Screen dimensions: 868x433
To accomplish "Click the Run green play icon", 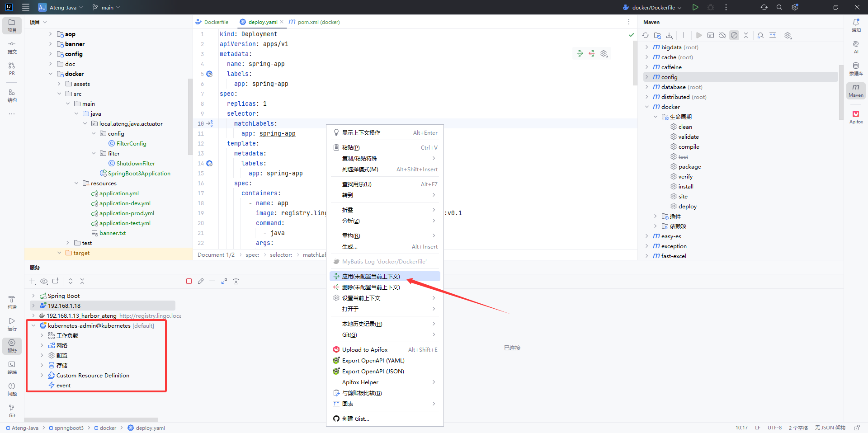I will click(x=695, y=7).
